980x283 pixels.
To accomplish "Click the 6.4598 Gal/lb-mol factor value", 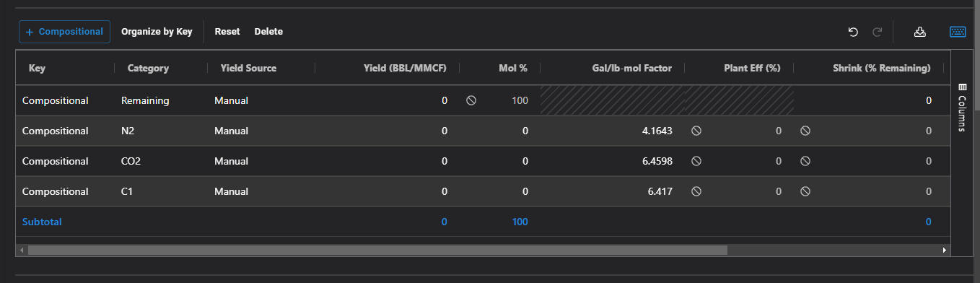I will pos(657,162).
